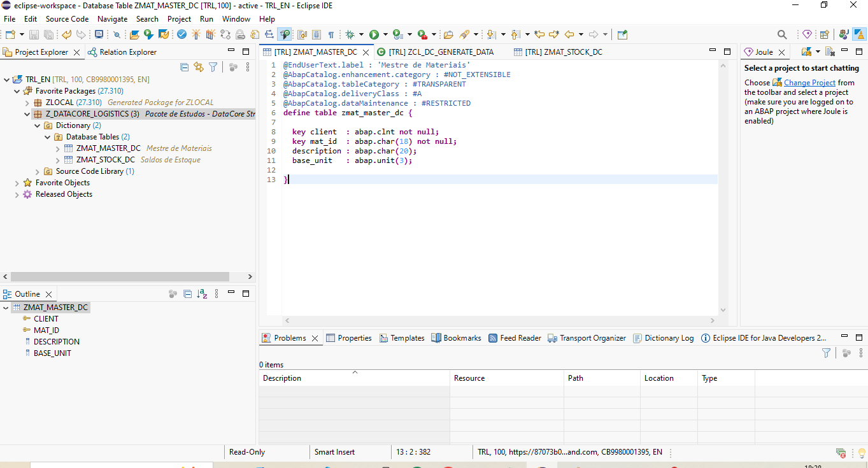Viewport: 868px width, 468px height.
Task: Toggle Show Whitespace Characters pilcrow button
Action: 331,34
